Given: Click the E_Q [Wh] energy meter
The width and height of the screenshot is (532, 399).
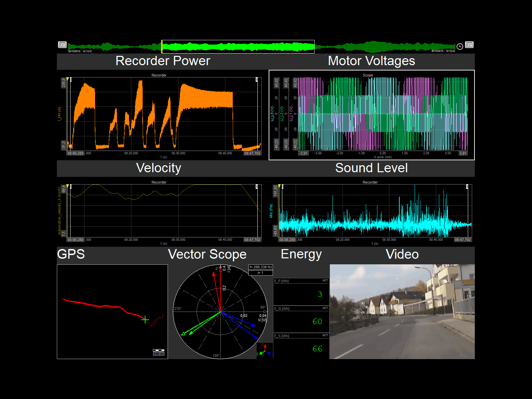Looking at the screenshot, I should [301, 319].
